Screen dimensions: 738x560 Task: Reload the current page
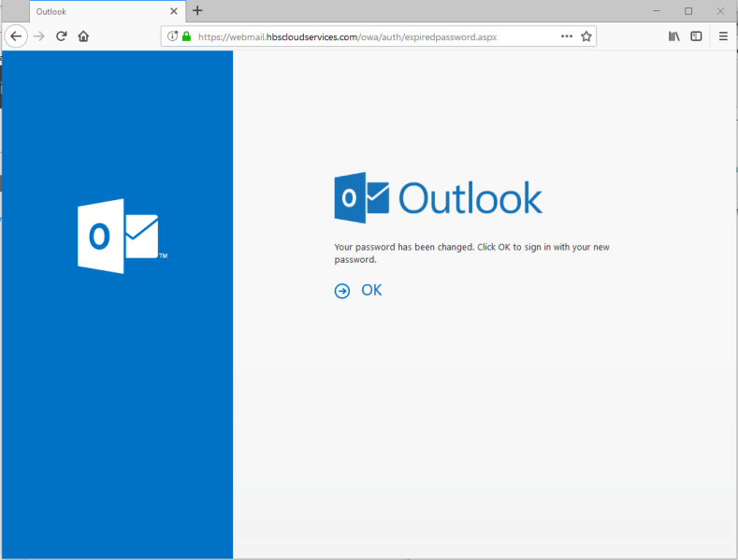coord(61,36)
